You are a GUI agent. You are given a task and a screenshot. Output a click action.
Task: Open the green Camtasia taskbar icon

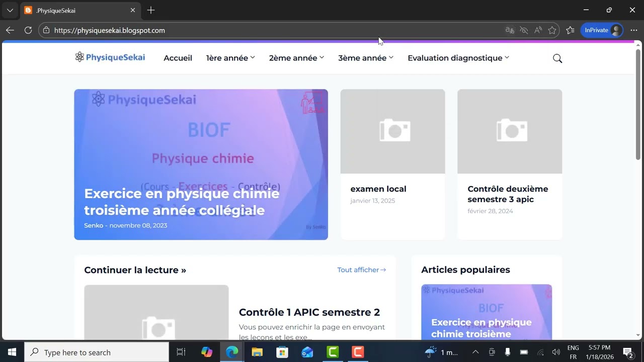(333, 352)
